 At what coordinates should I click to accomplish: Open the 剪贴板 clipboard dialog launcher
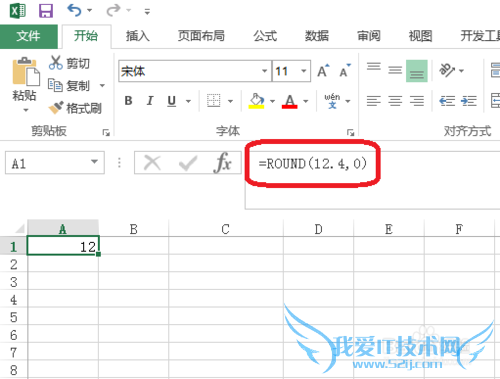coord(106,133)
